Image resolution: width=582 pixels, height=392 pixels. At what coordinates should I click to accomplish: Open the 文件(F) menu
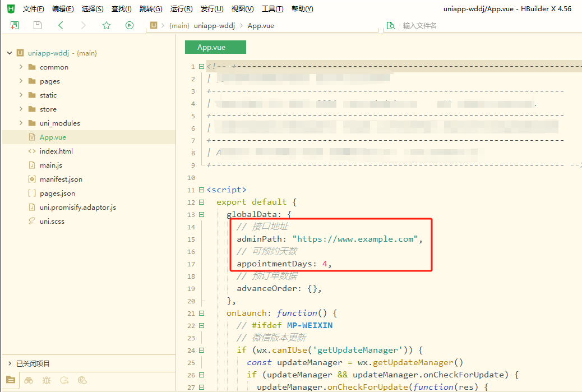tap(34, 9)
